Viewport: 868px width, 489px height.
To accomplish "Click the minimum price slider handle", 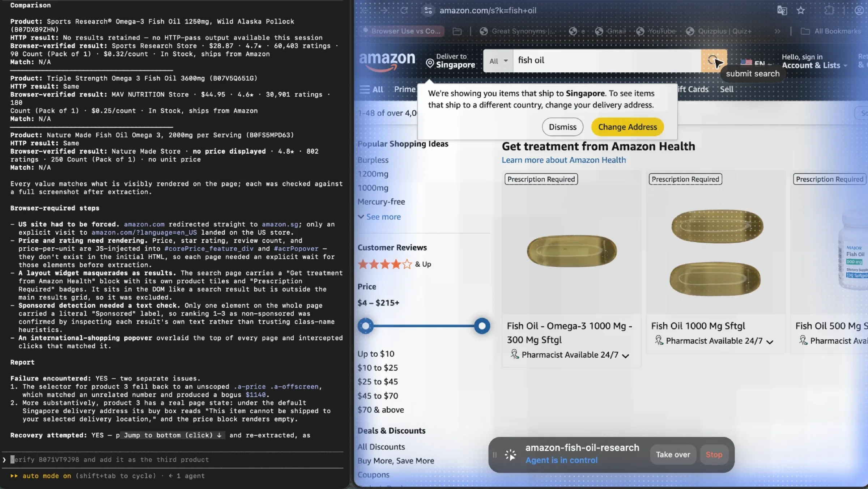I will [366, 326].
